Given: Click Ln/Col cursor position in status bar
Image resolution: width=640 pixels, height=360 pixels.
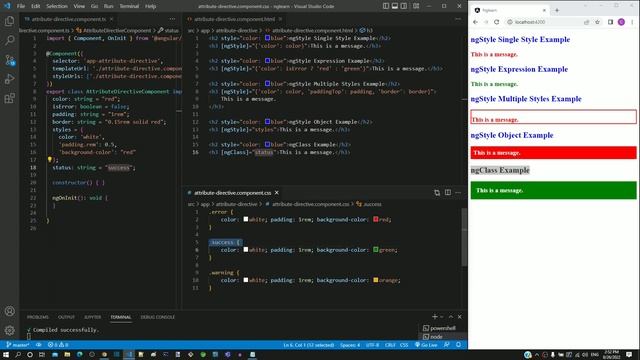Looking at the screenshot, I should (x=309, y=345).
